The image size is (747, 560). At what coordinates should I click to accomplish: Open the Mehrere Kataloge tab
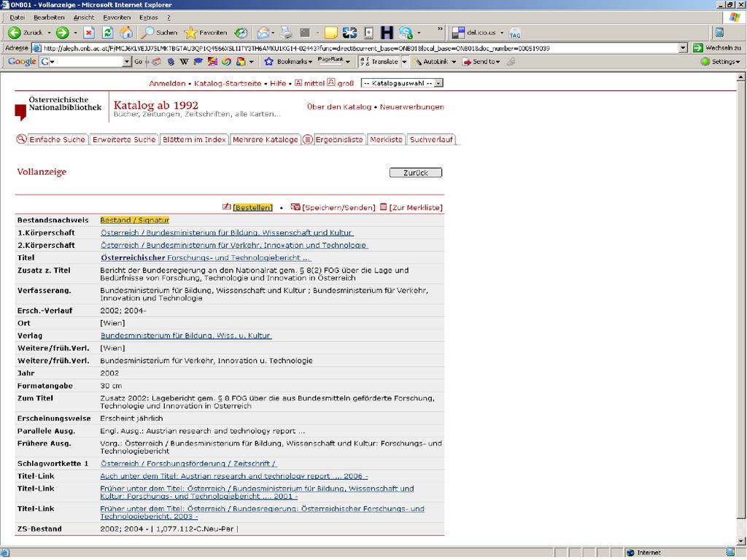click(265, 139)
